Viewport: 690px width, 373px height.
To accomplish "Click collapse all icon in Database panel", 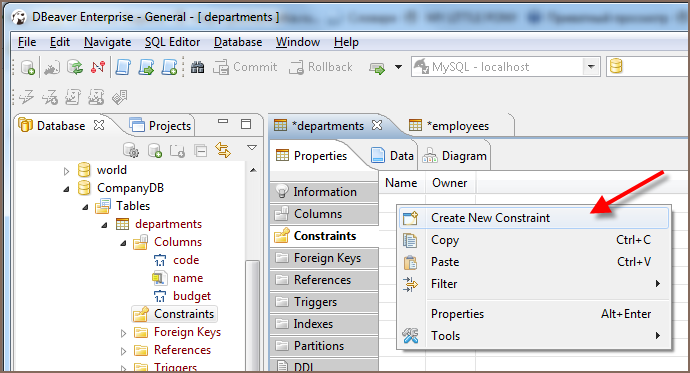I will tap(201, 151).
